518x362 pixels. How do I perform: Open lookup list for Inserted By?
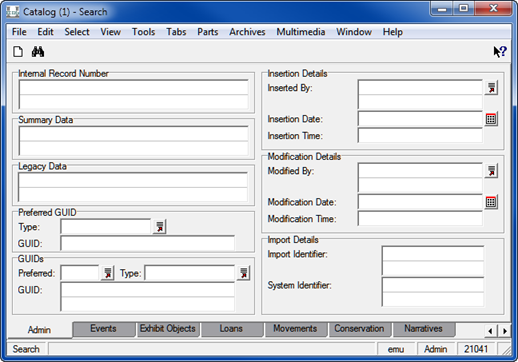491,88
